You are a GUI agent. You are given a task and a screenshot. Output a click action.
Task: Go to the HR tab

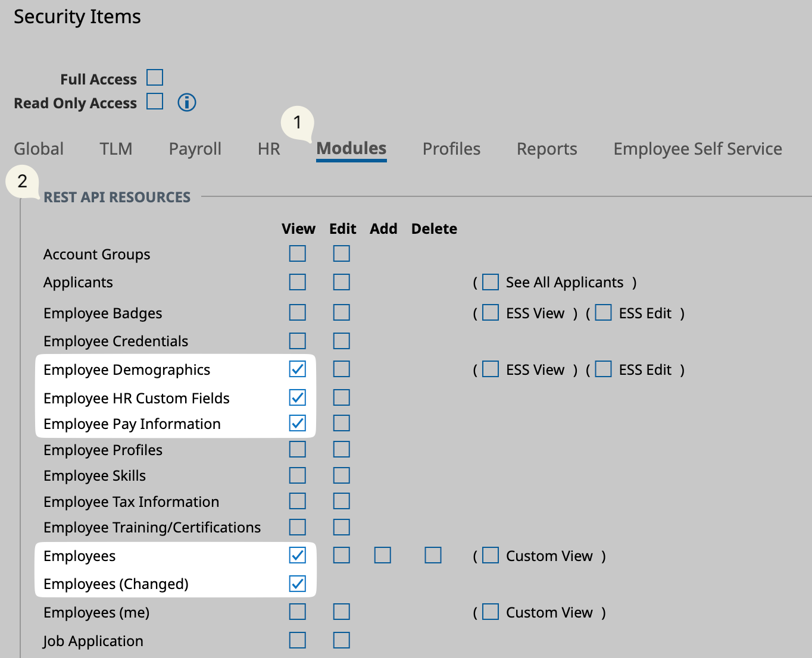[x=269, y=149]
